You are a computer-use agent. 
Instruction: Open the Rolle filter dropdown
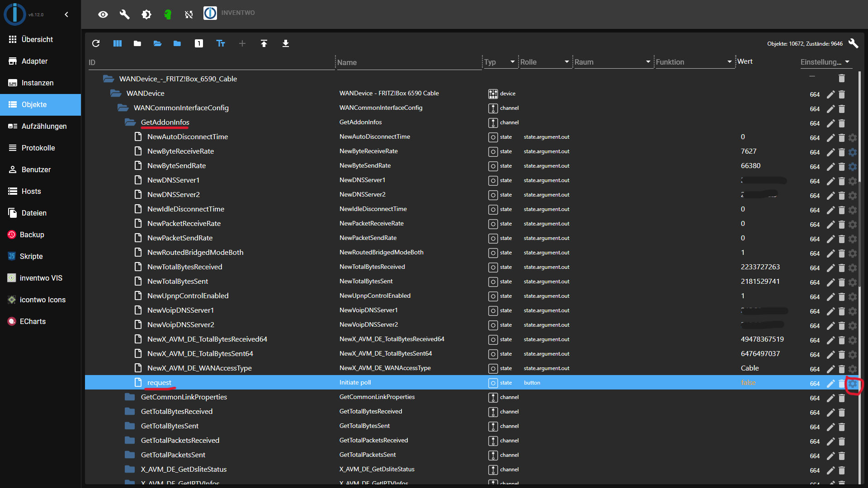coord(545,62)
